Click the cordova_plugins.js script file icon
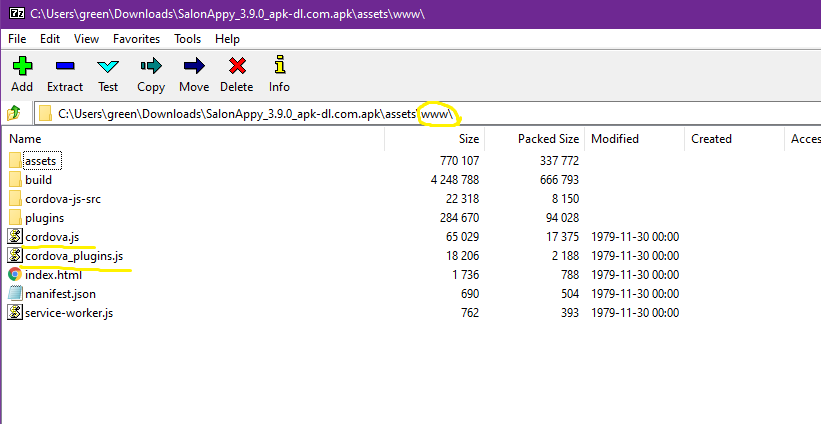 15,255
